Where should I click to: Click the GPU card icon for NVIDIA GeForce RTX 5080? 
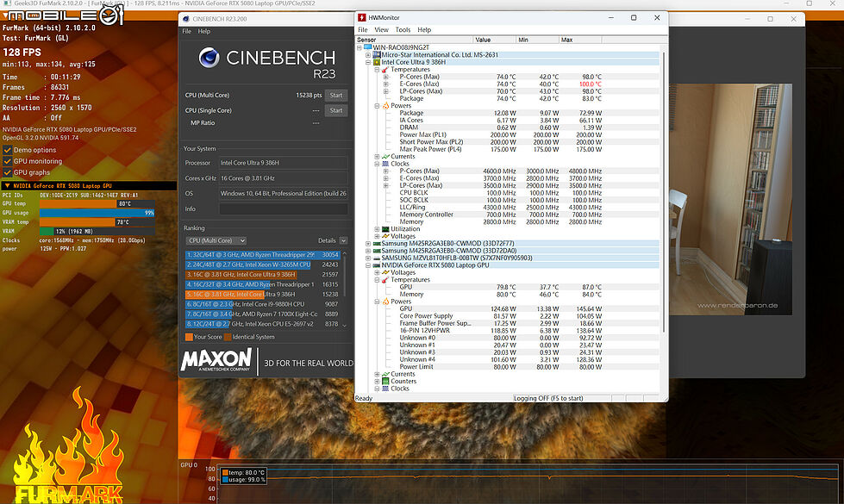click(377, 265)
